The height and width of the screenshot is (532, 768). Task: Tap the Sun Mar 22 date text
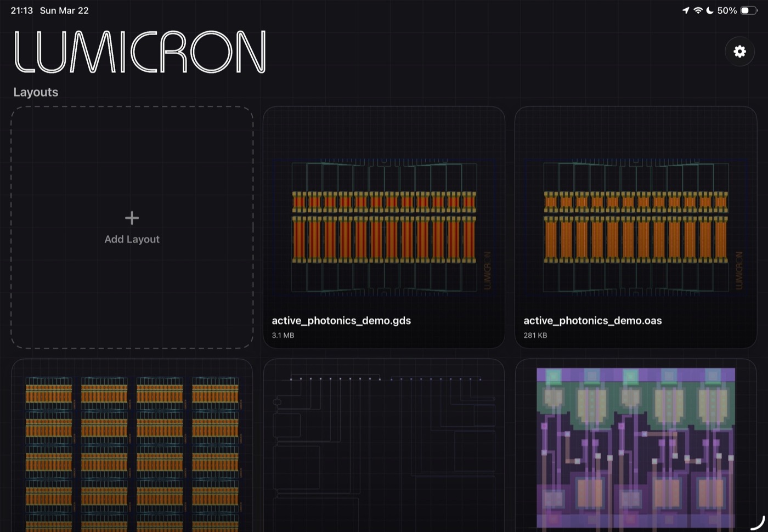point(64,10)
